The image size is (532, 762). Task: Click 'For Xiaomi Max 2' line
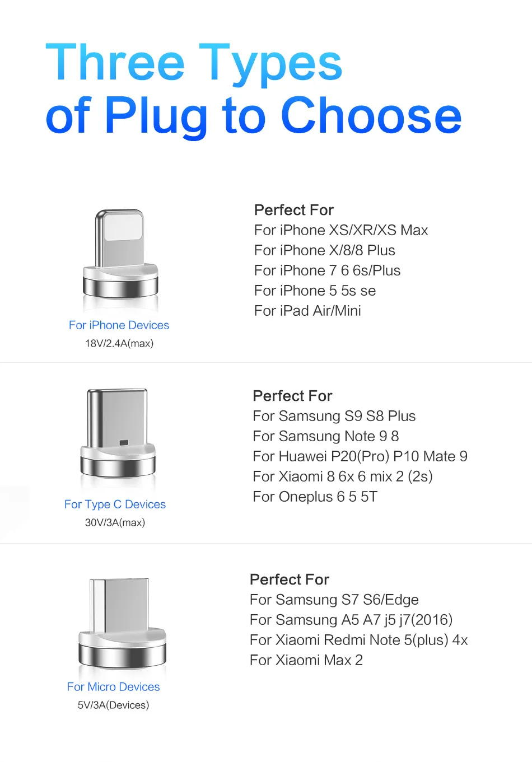coord(306,660)
